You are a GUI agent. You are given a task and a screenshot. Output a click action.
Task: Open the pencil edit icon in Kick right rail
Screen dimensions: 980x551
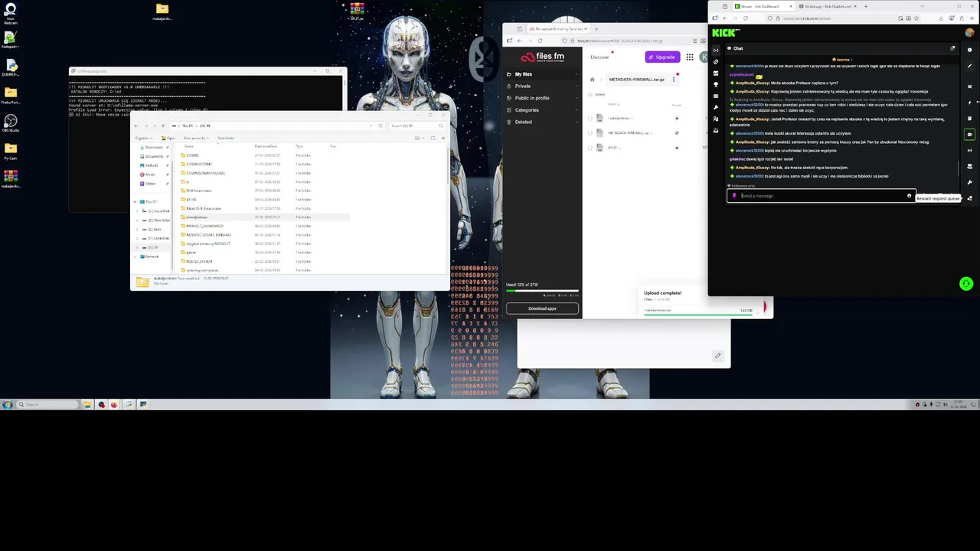click(x=969, y=66)
